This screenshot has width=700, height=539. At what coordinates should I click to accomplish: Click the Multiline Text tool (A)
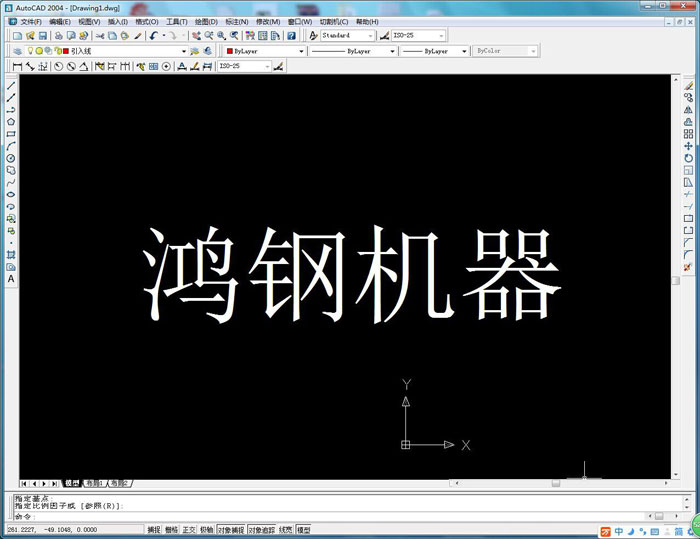click(x=11, y=279)
